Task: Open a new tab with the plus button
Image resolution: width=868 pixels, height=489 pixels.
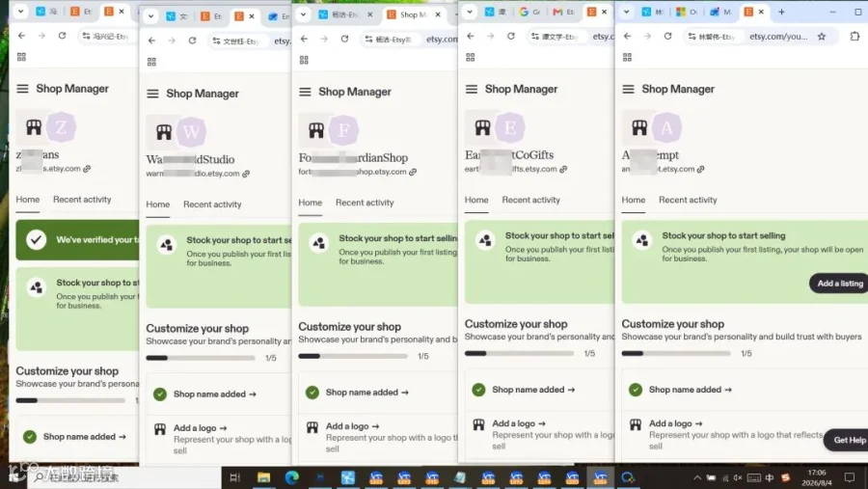Action: (781, 12)
